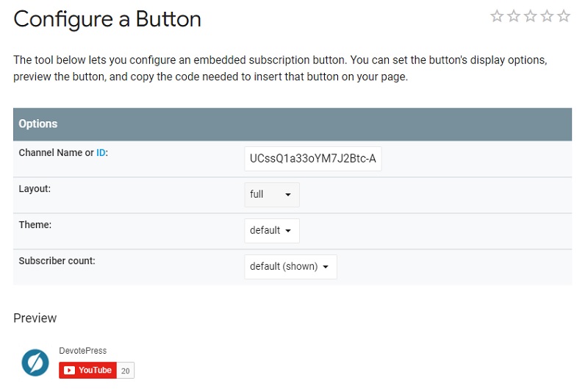Image resolution: width=588 pixels, height=389 pixels.
Task: Open the Subscriber count dropdown
Action: (290, 267)
